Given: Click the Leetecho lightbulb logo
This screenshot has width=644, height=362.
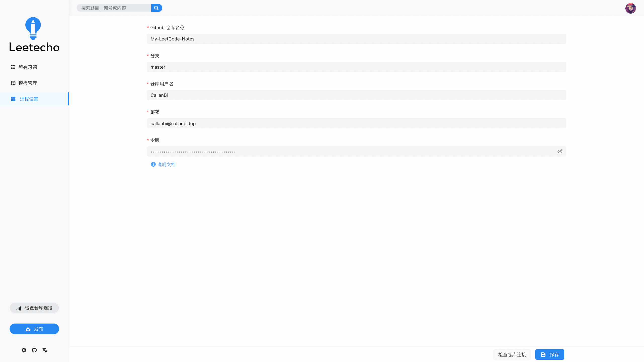Looking at the screenshot, I should [33, 28].
